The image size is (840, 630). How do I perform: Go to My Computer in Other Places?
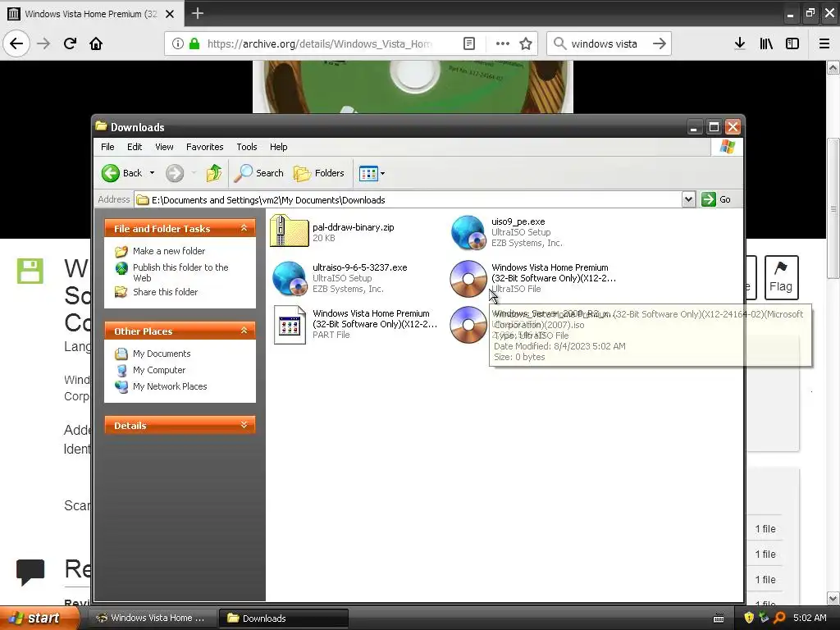[x=159, y=370]
